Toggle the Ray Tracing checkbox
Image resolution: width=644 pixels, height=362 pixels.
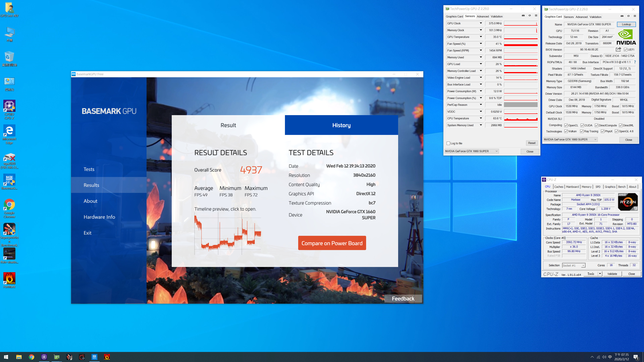[x=582, y=131]
